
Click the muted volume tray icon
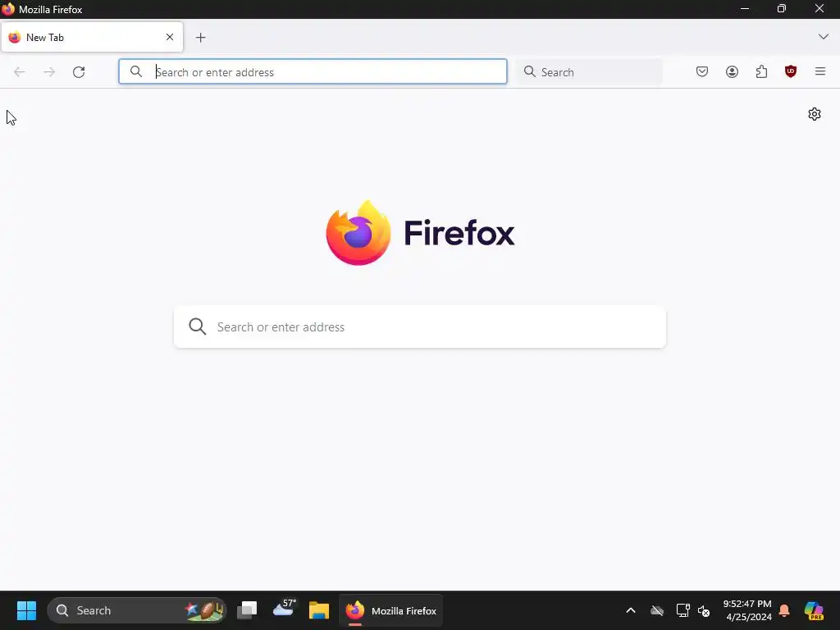(704, 610)
